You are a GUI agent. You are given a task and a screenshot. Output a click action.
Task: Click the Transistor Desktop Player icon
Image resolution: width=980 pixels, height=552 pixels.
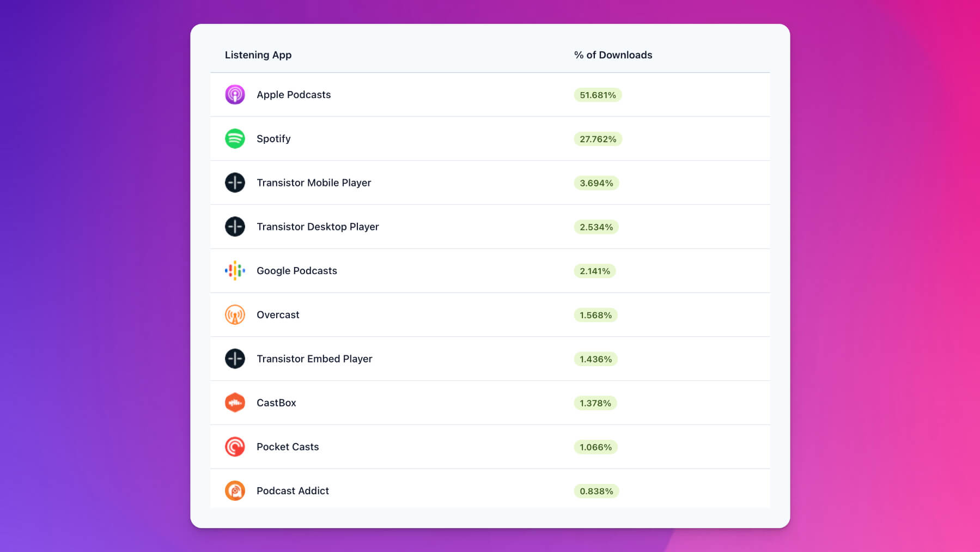235,227
